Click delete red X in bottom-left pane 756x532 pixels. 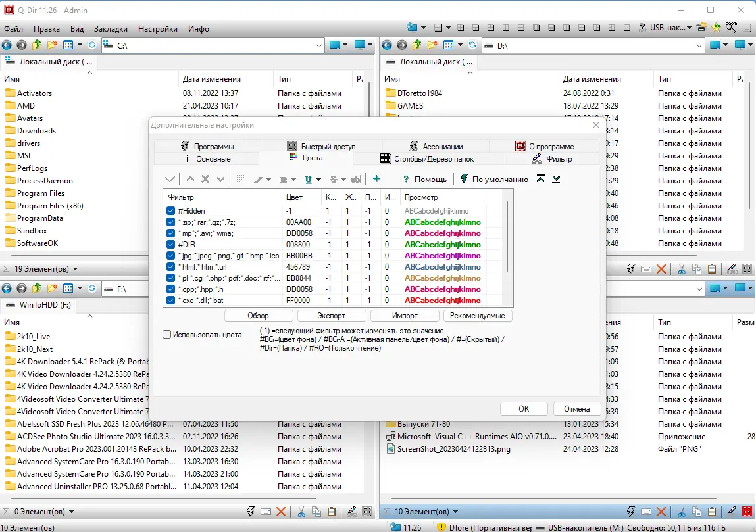tap(281, 512)
